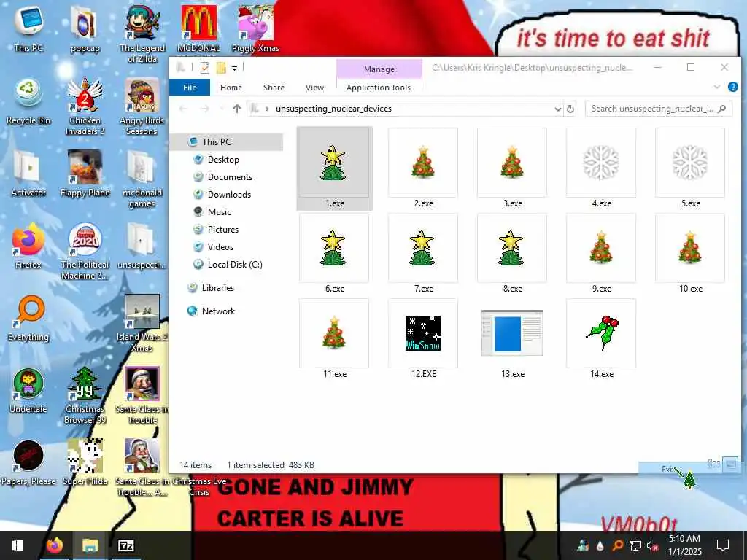Select This PC in navigation pane

pyautogui.click(x=227, y=142)
